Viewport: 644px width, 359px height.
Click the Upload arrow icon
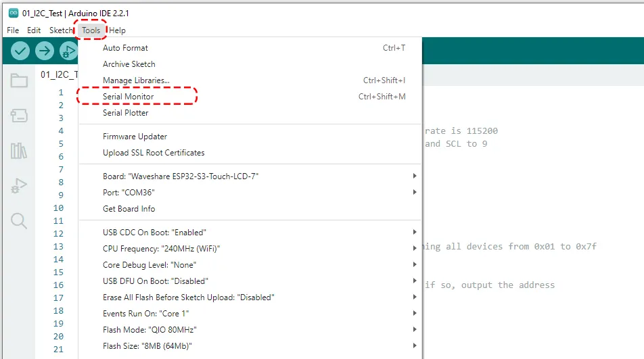pos(45,51)
